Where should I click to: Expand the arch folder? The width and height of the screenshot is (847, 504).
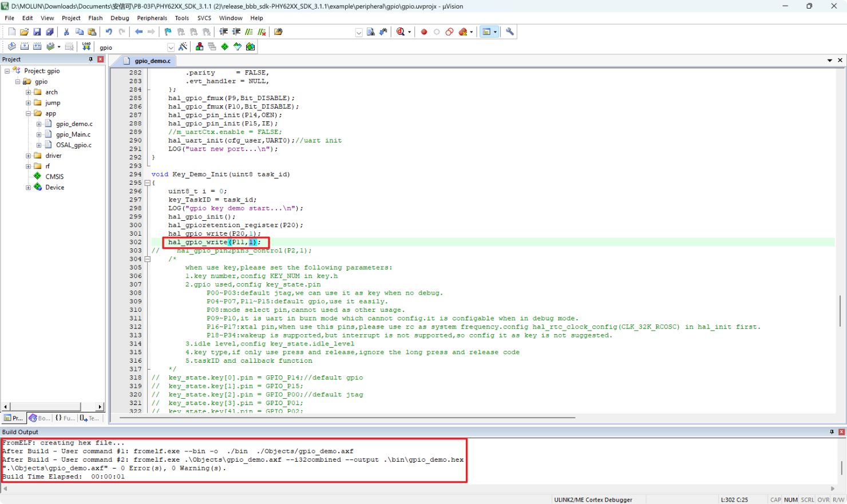(x=28, y=92)
